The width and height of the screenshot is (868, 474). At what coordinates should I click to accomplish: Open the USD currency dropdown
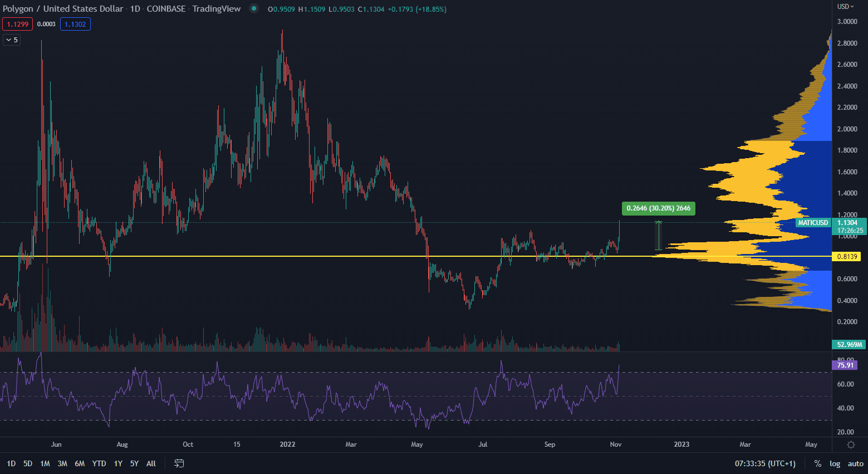pyautogui.click(x=846, y=7)
